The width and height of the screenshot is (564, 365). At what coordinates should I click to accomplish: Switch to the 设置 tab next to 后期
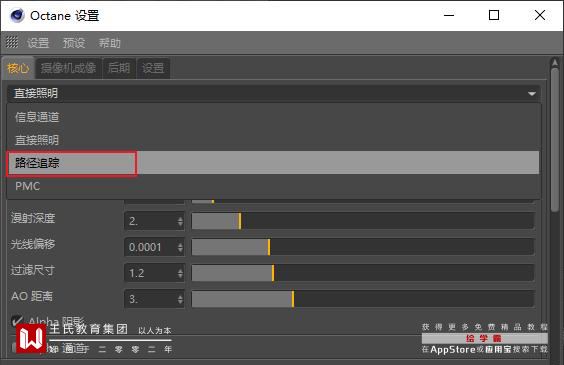click(153, 68)
